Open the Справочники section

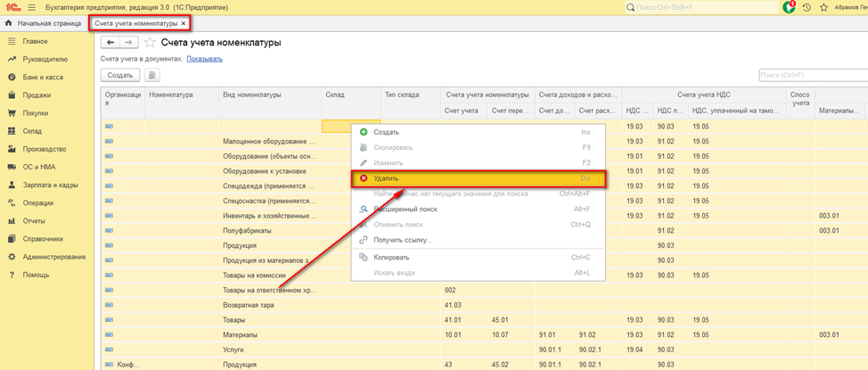point(43,239)
